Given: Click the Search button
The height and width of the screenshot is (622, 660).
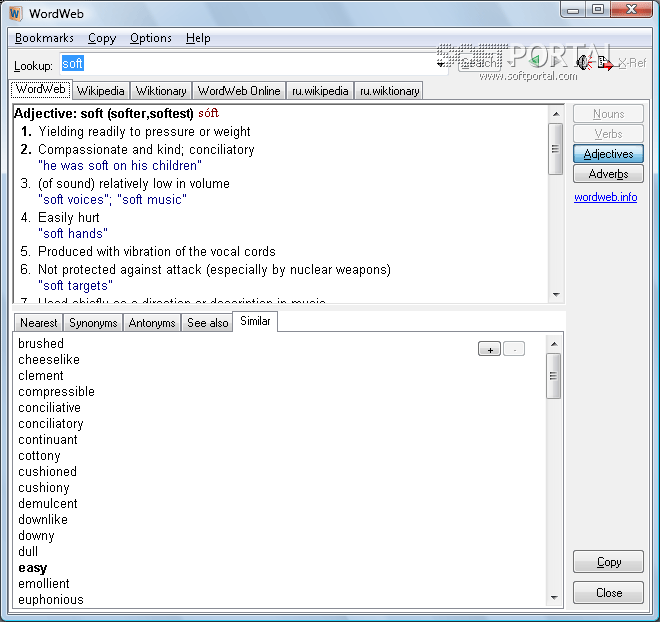Looking at the screenshot, I should tap(479, 63).
